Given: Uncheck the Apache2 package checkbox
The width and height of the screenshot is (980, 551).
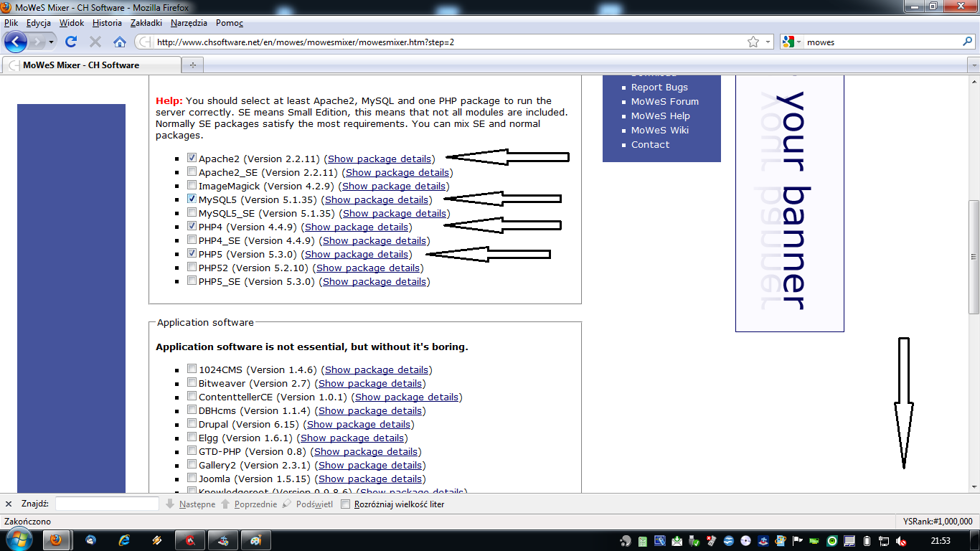Looking at the screenshot, I should pyautogui.click(x=192, y=158).
